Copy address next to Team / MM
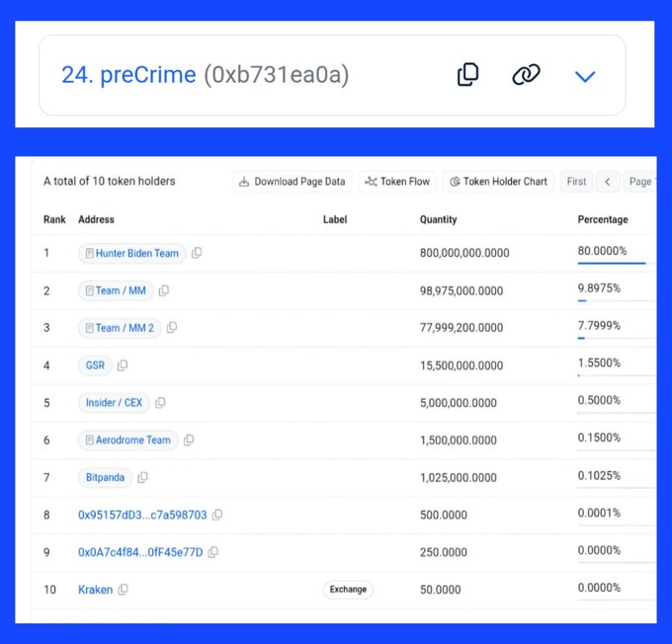672x644 pixels. [x=164, y=290]
